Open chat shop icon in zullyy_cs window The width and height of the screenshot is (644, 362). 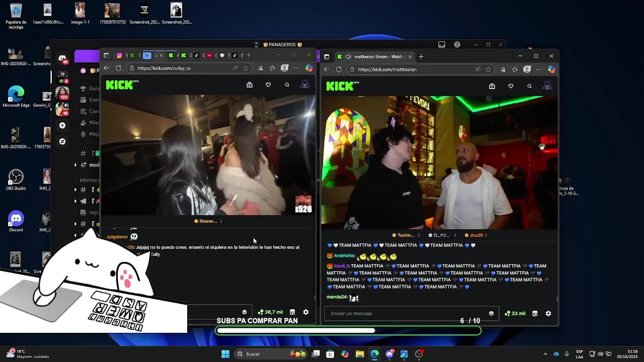point(292,312)
